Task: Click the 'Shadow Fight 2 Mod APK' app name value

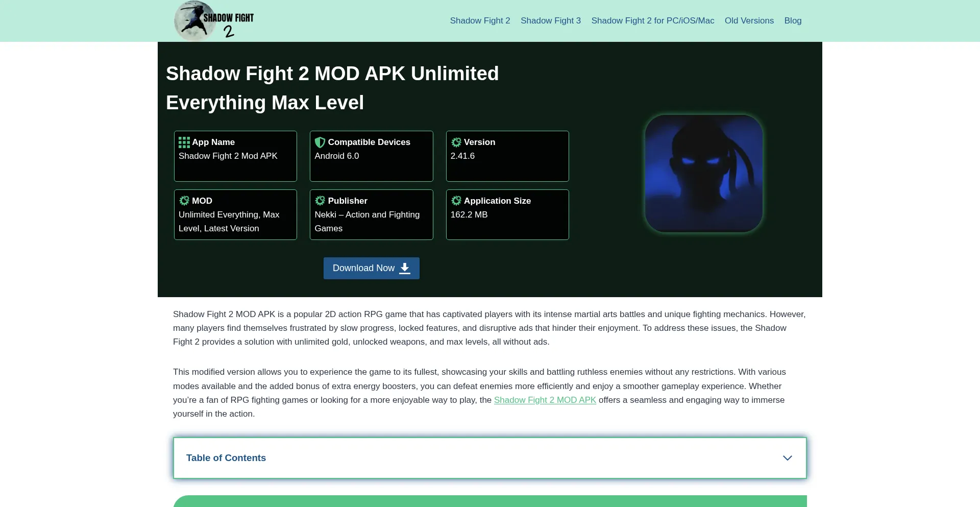Action: click(x=228, y=156)
